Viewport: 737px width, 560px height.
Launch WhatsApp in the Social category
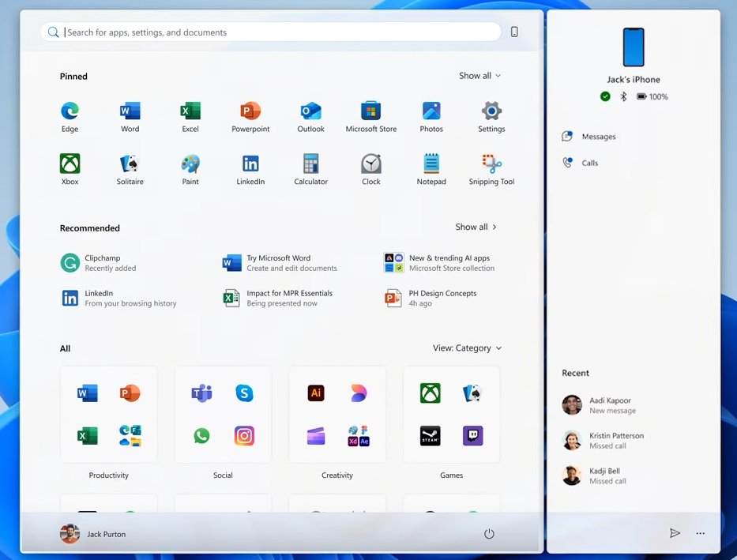pos(201,435)
